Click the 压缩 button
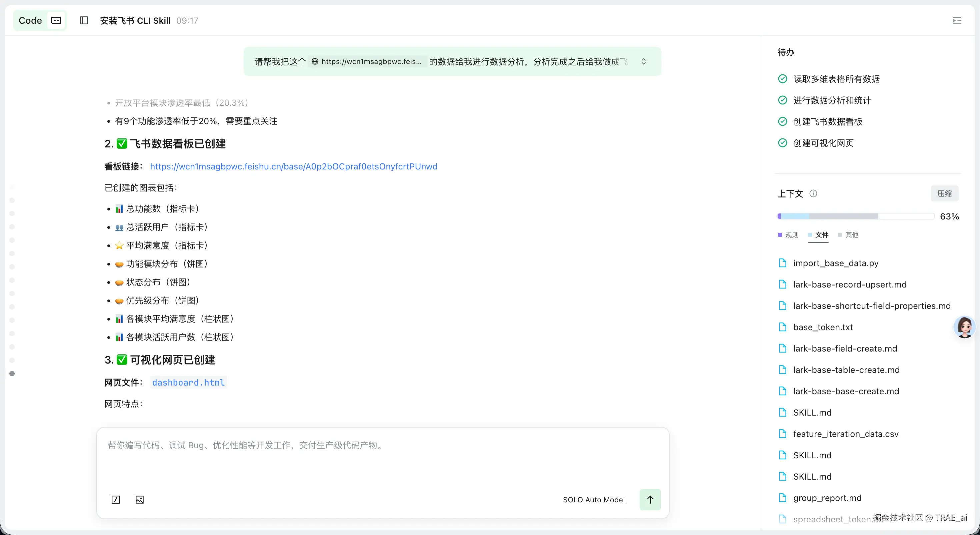This screenshot has width=980, height=535. [944, 193]
